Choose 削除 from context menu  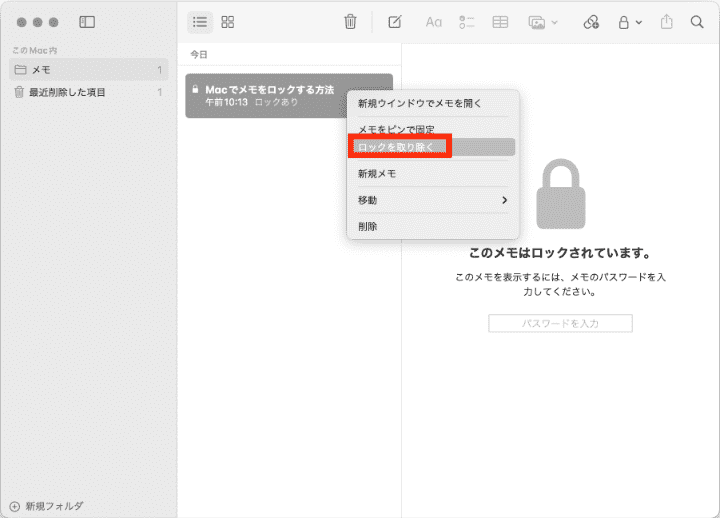click(433, 226)
